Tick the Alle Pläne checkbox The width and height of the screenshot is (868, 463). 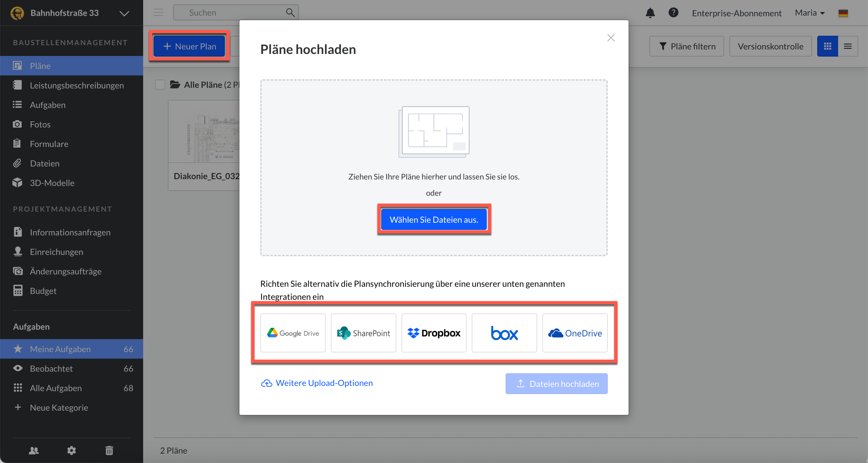tap(160, 85)
